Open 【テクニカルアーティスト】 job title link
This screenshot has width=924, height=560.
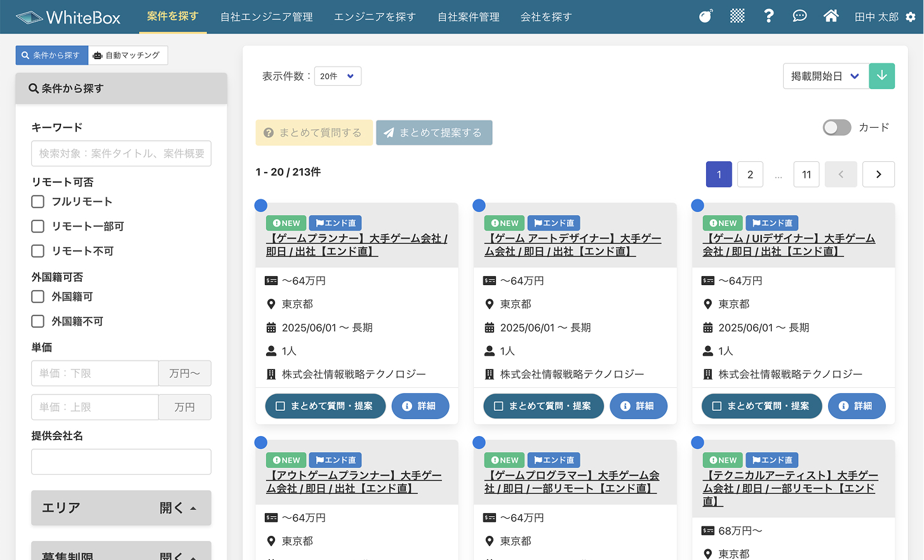coord(791,488)
